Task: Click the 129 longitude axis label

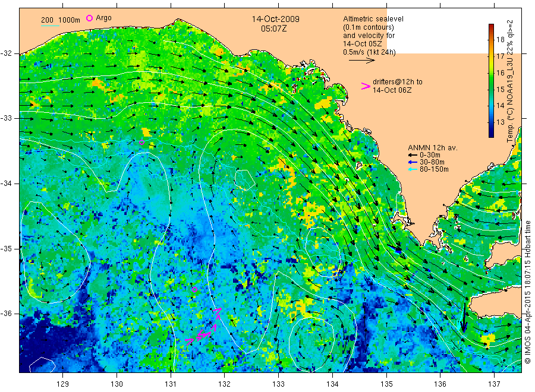Action: coord(63,384)
